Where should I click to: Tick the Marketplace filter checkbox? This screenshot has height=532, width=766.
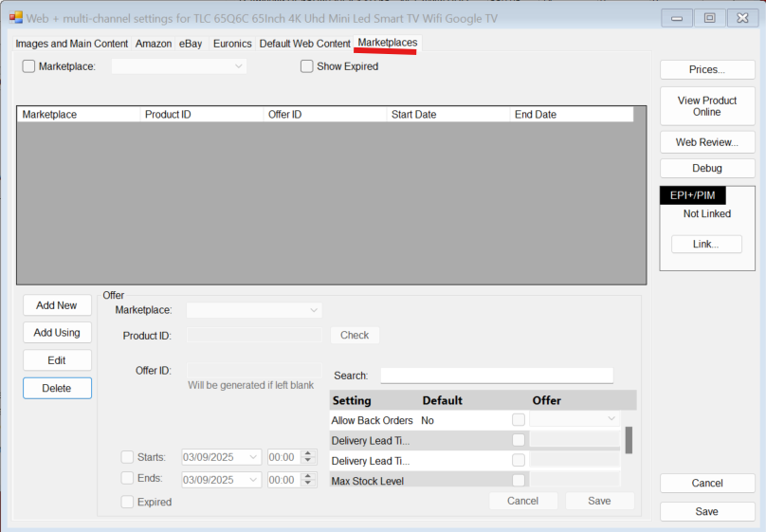pyautogui.click(x=28, y=66)
